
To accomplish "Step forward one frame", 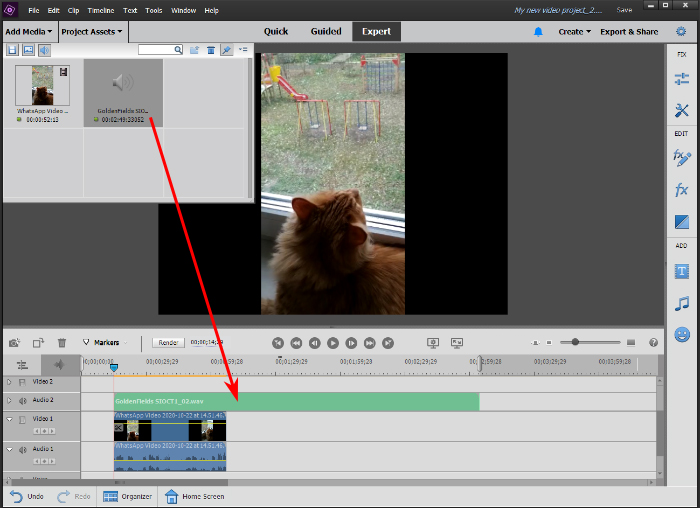I will pos(351,343).
